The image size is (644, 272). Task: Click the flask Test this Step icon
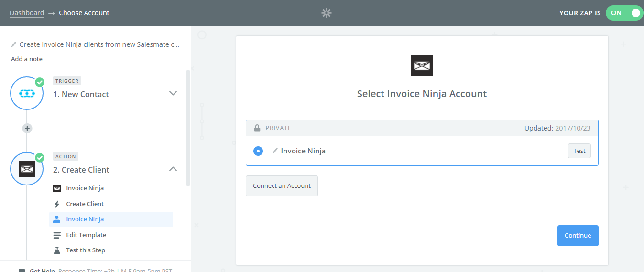click(x=57, y=250)
